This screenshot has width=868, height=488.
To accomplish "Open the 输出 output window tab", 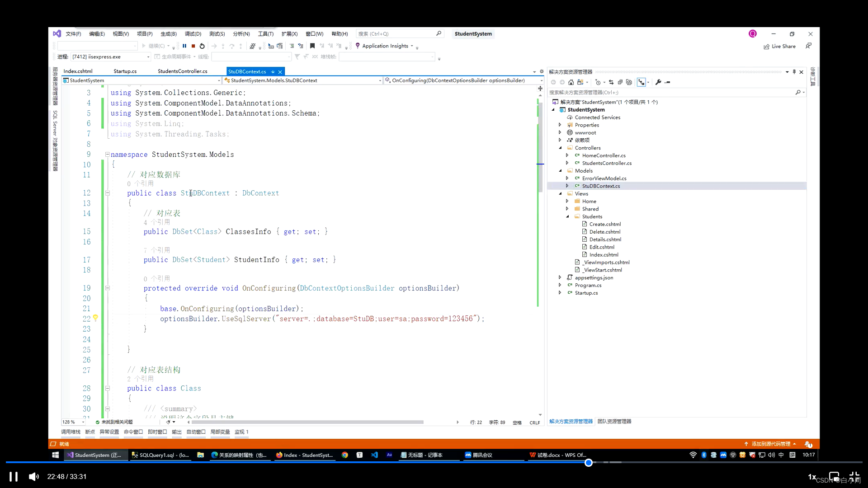I will (176, 432).
